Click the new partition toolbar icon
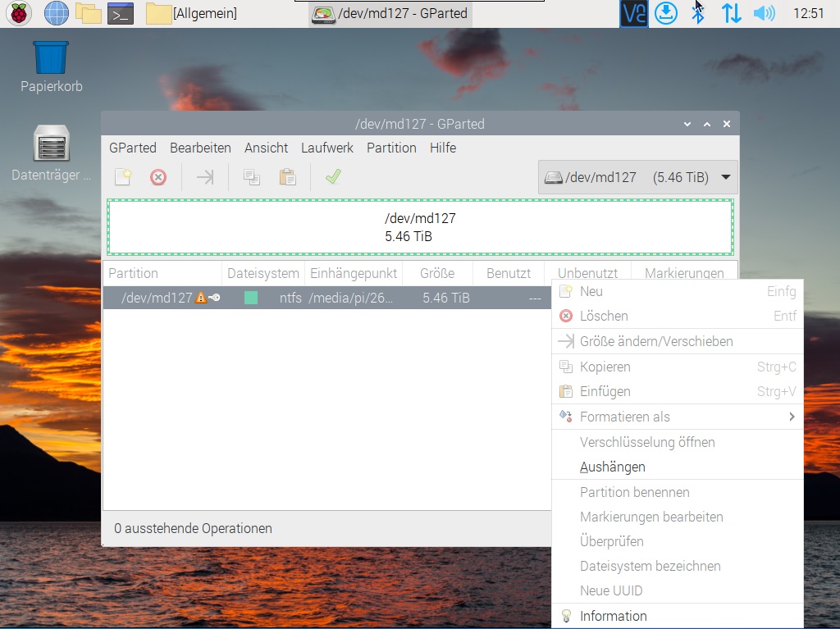Viewport: 840px width, 629px height. (x=123, y=177)
